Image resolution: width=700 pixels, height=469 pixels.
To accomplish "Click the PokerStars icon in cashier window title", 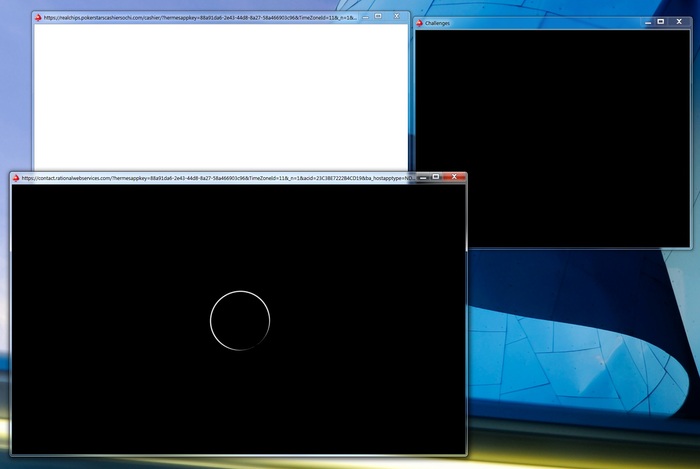I will (38, 17).
